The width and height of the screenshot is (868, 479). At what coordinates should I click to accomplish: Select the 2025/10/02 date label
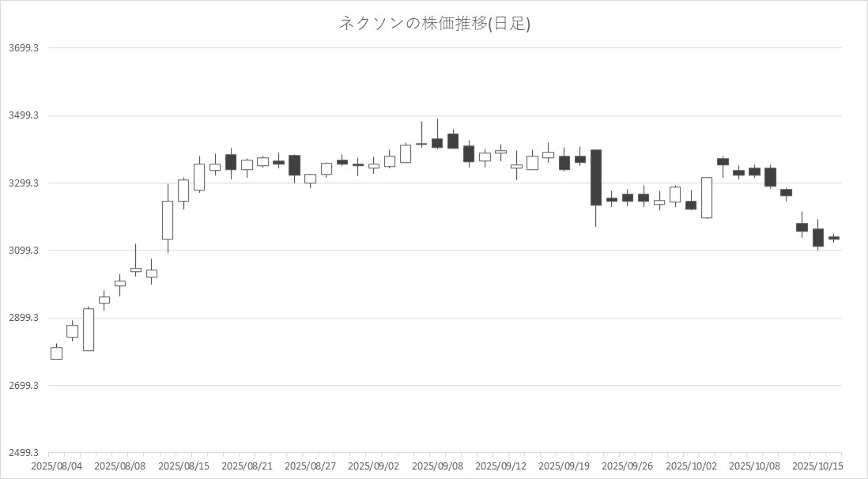click(x=691, y=466)
